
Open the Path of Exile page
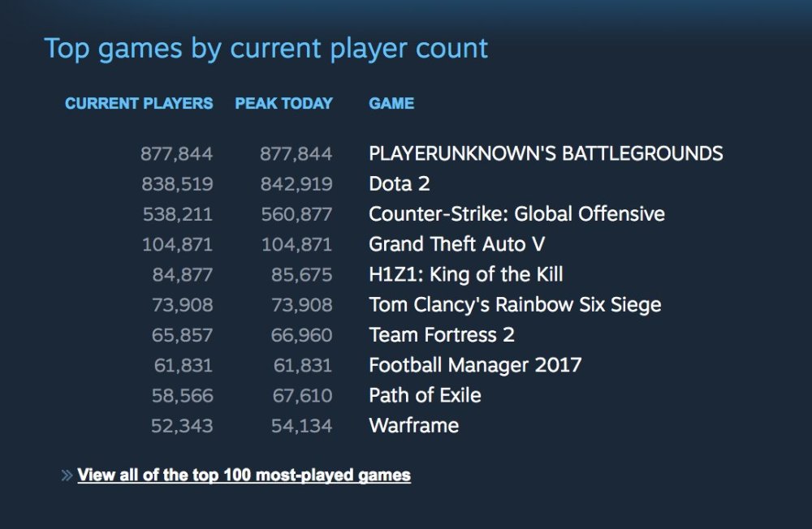(424, 395)
